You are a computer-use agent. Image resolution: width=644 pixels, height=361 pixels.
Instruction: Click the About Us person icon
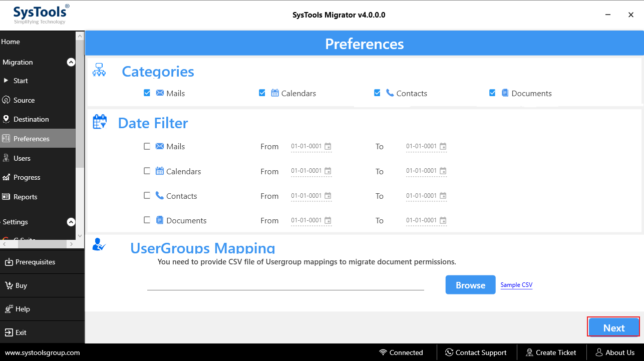(599, 352)
